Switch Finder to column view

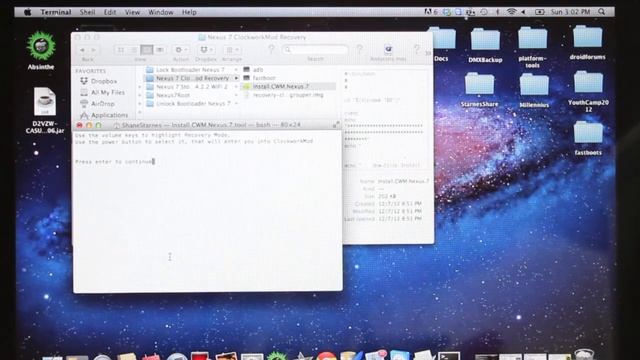tap(147, 50)
